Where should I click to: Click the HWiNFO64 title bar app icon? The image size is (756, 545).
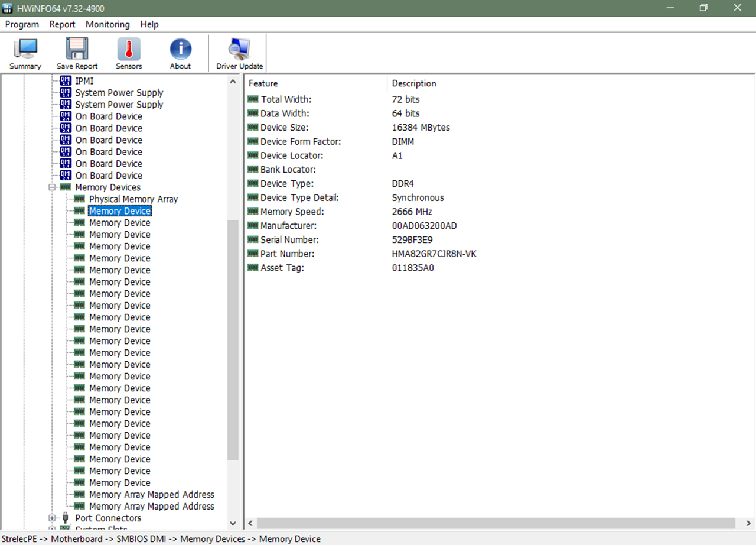[x=9, y=8]
